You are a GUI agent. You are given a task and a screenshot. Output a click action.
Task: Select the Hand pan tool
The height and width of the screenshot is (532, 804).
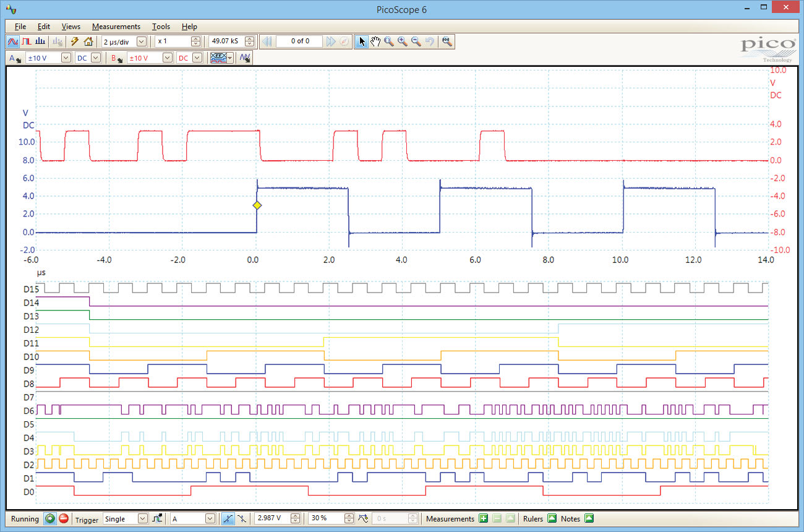coord(375,41)
